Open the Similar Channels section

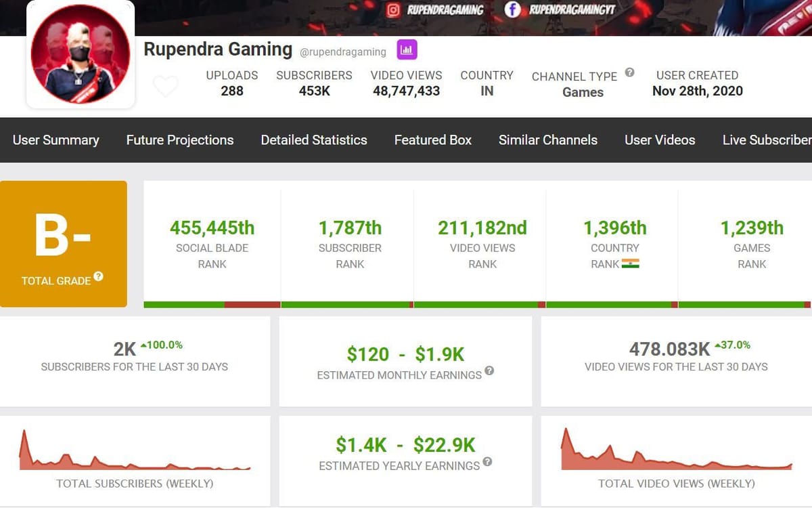(547, 140)
